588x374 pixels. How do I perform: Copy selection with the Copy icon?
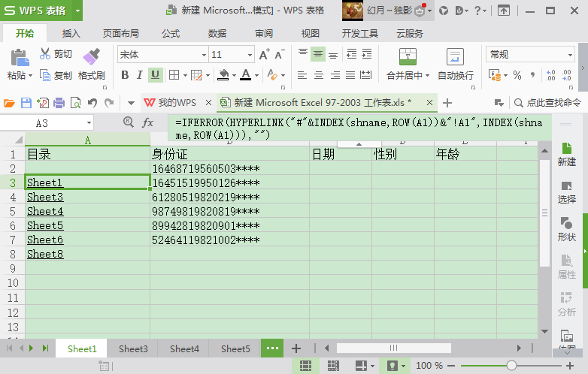(45, 75)
